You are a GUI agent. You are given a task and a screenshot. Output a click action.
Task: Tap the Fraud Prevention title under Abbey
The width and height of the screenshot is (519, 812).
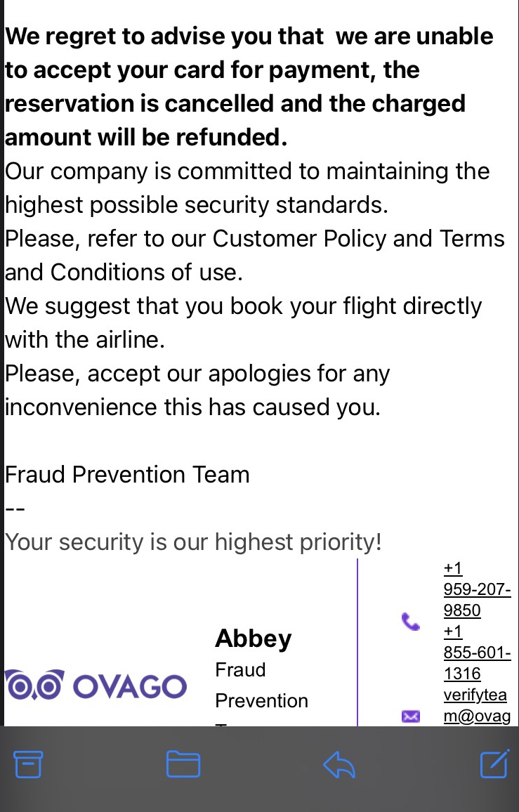coord(261,685)
